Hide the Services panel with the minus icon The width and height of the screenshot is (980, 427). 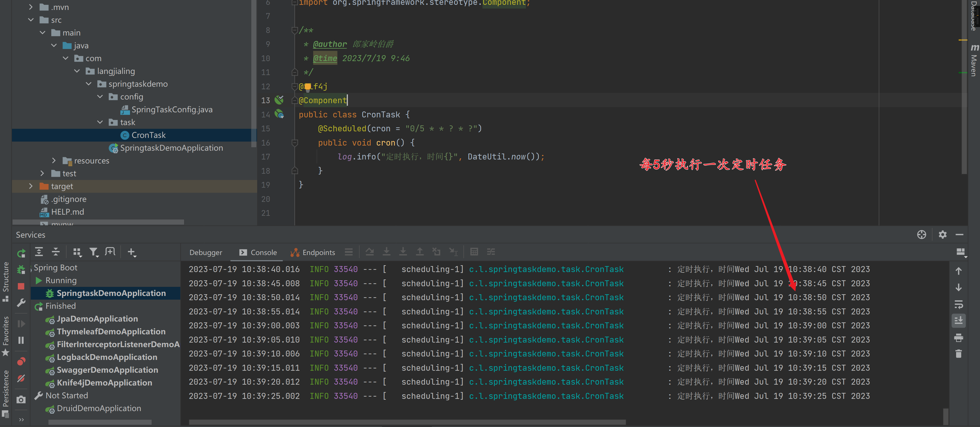(x=960, y=235)
